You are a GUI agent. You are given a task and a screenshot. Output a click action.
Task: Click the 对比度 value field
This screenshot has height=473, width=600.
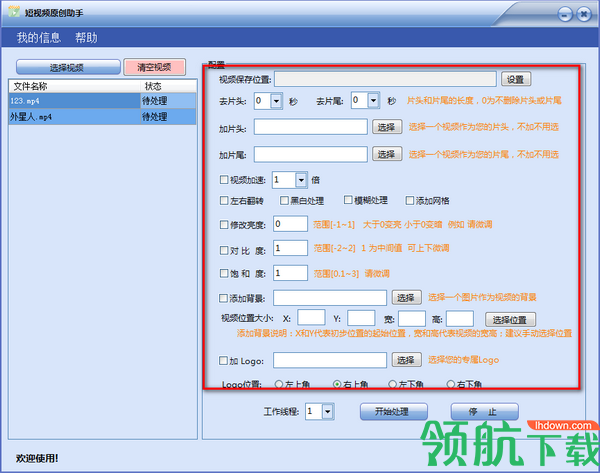click(x=290, y=248)
